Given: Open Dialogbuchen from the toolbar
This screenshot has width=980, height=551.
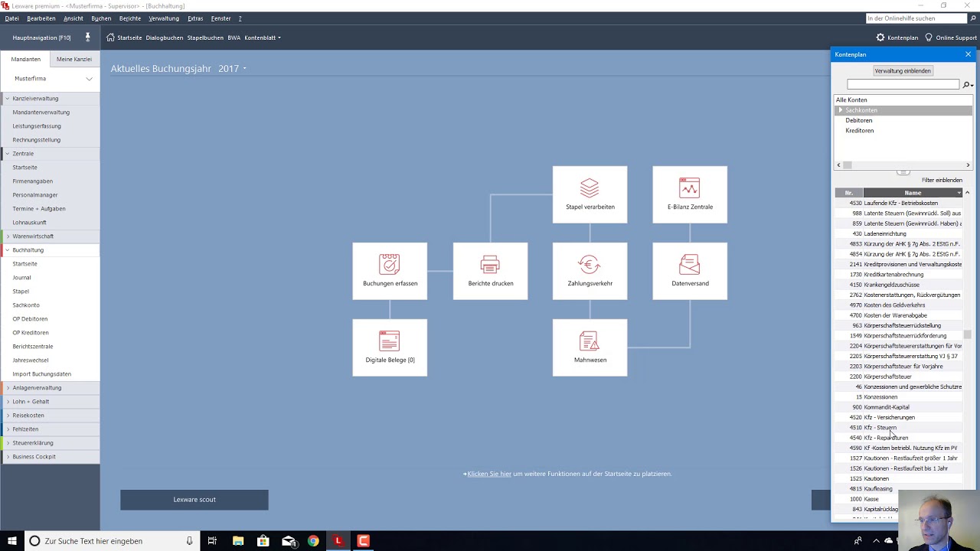Looking at the screenshot, I should pyautogui.click(x=165, y=37).
